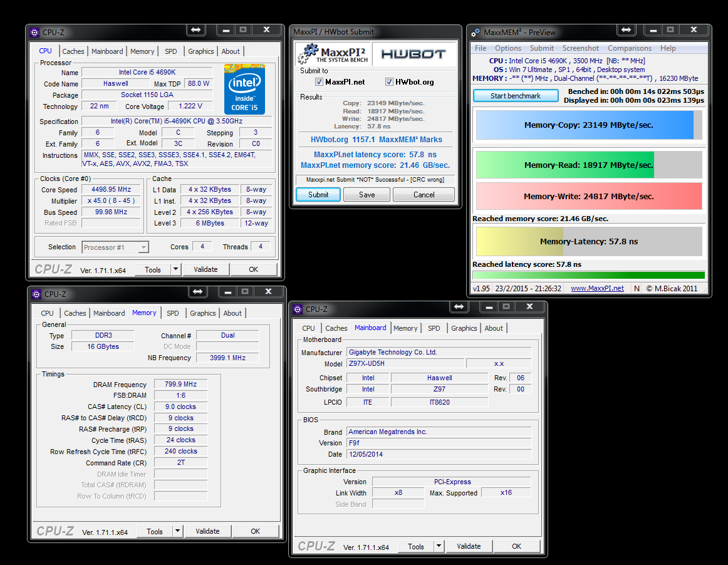
Task: Click Core Speed 4498.95 MHz field
Action: [x=112, y=189]
